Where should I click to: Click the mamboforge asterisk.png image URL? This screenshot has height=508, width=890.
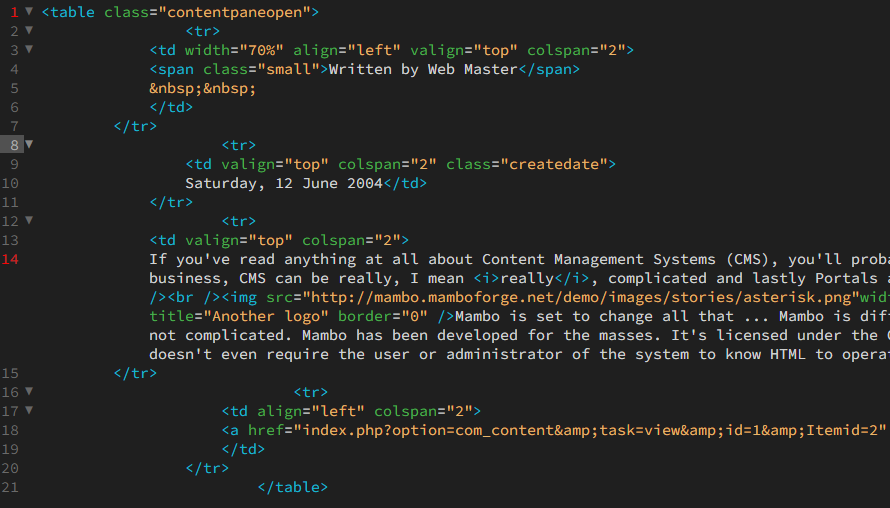pyautogui.click(x=581, y=297)
